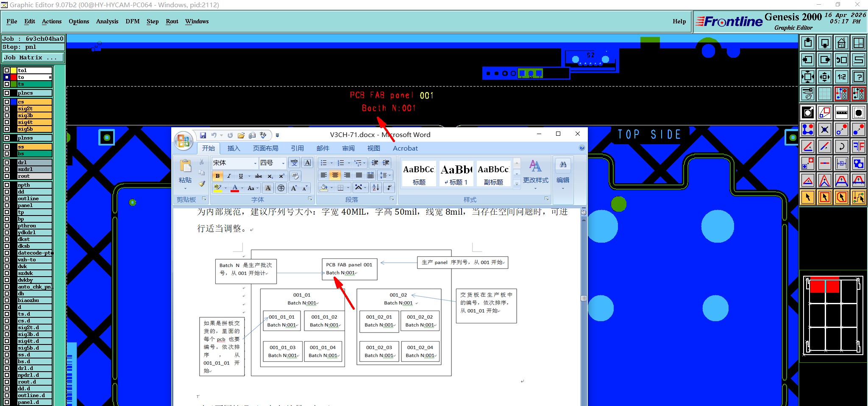Click Format Painter brush icon in Word
Viewport: 868px width, 406px height.
pos(202,184)
